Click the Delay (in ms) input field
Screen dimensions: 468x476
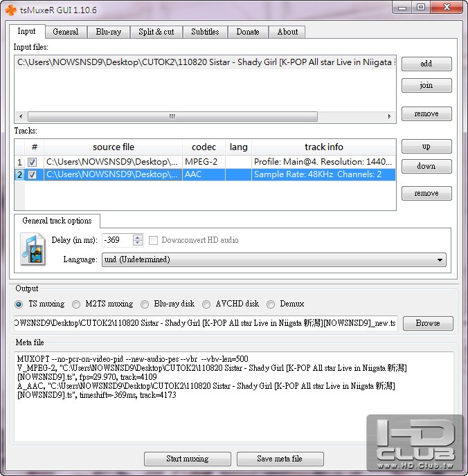point(117,240)
